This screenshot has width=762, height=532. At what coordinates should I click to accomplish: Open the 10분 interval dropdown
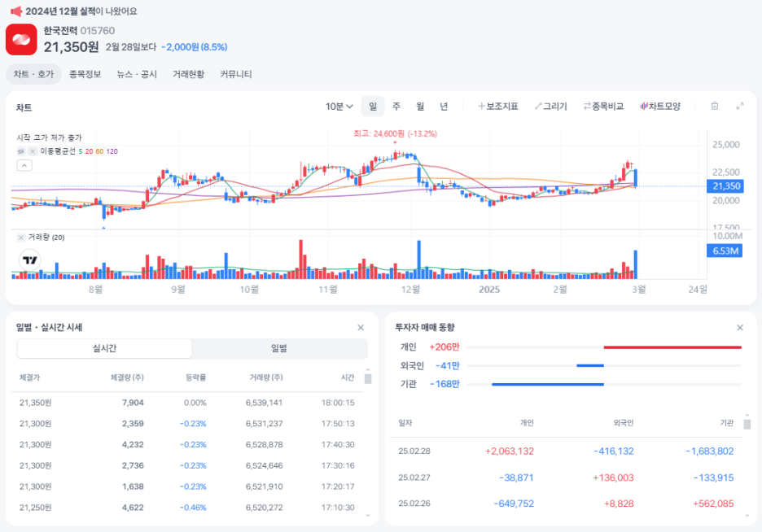(x=339, y=107)
